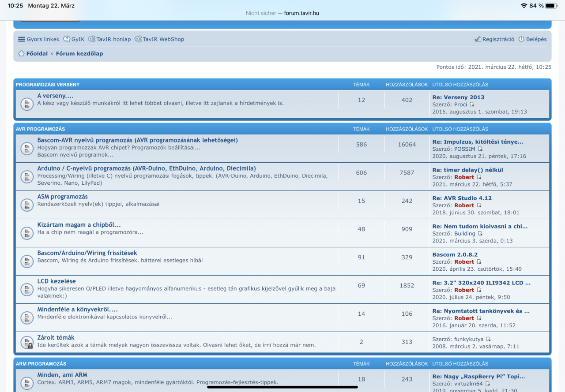Navigate to Fórum kezdőlap breadcrumb
Viewport: 565px width, 392px height.
click(79, 53)
